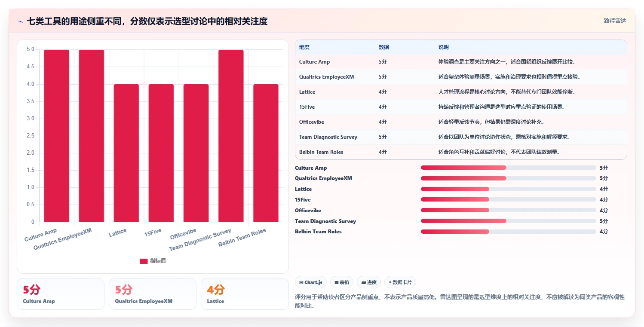Image resolution: width=644 pixels, height=327 pixels.
Task: Click the 数据 table column header
Action: [384, 47]
